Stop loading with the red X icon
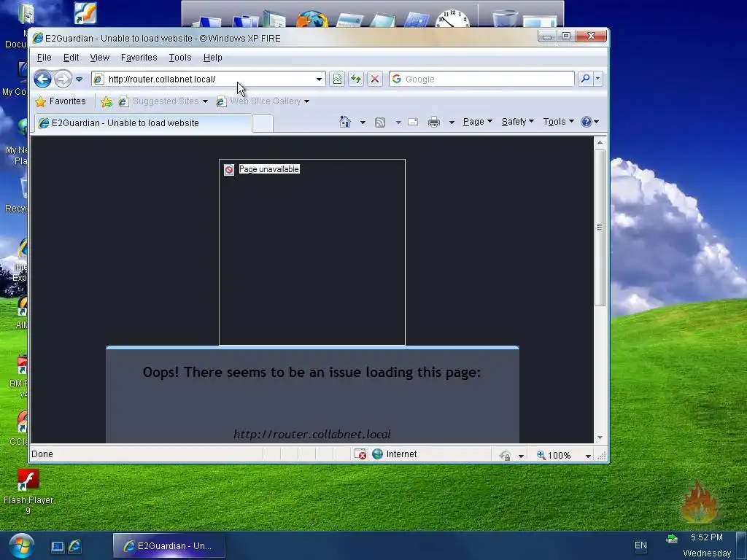Screen dimensions: 747x560 coord(375,79)
